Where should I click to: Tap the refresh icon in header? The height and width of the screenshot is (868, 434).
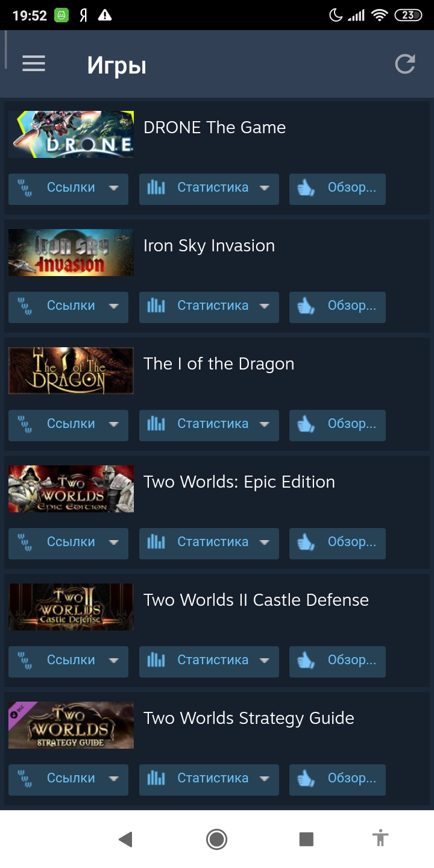(x=405, y=64)
